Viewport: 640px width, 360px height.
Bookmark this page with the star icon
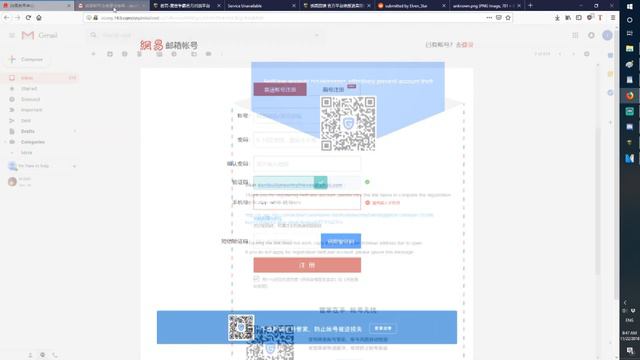pyautogui.click(x=508, y=18)
